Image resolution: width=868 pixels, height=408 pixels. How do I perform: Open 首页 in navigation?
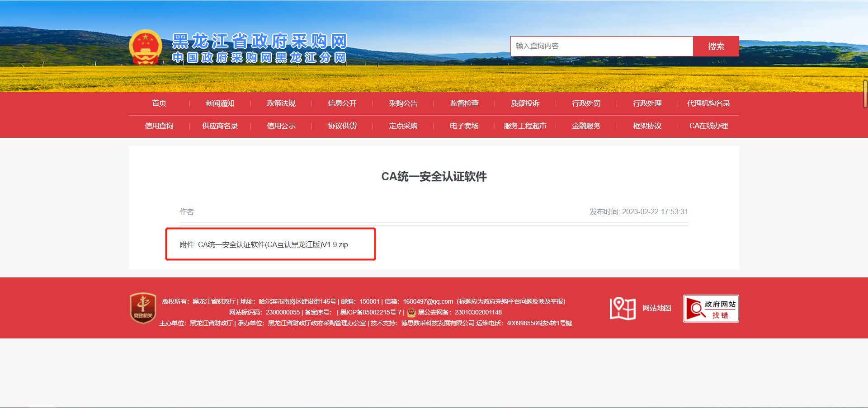click(159, 103)
